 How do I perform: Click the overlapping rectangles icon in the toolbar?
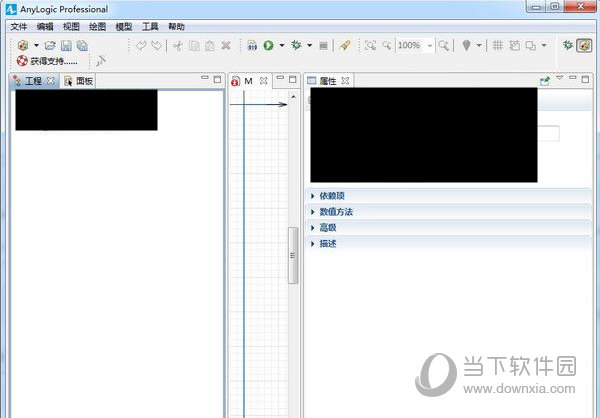point(531,46)
